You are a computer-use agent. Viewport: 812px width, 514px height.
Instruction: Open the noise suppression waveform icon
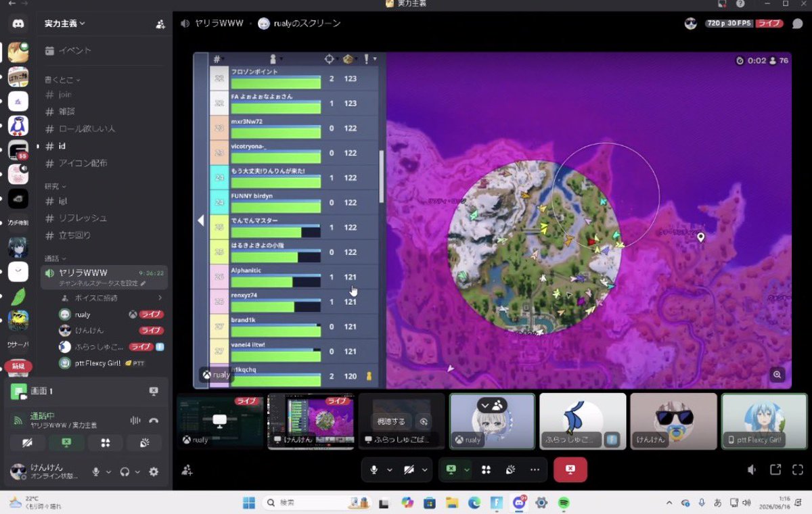135,420
